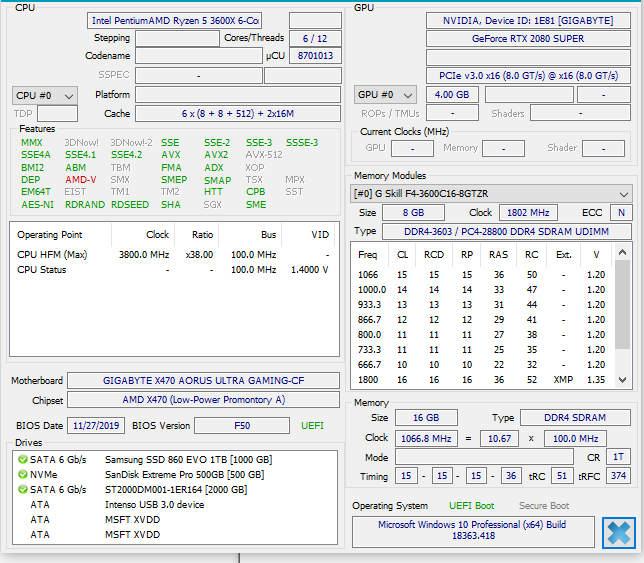Select the 800.0 frequency timing row
Screen dimensions: 644x563
(483, 335)
